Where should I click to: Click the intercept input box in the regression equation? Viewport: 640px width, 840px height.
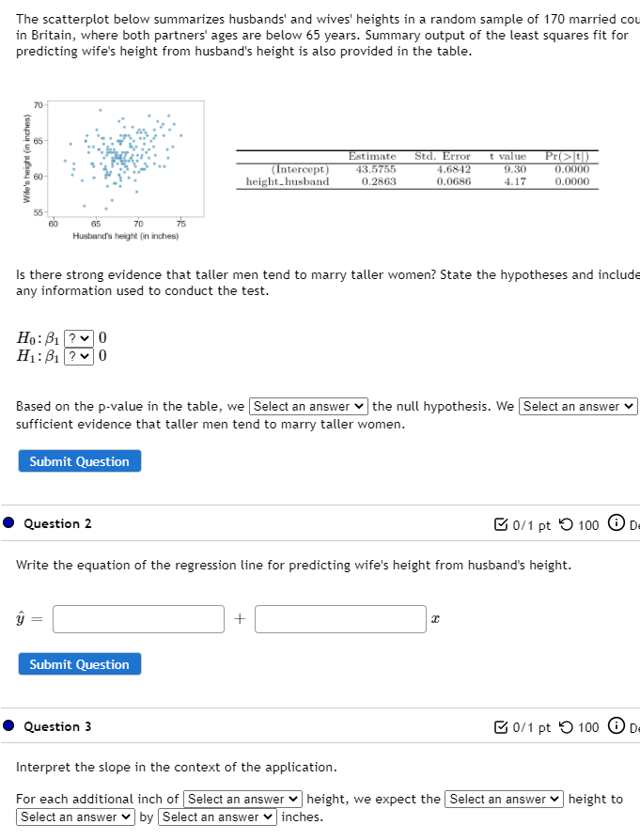138,618
